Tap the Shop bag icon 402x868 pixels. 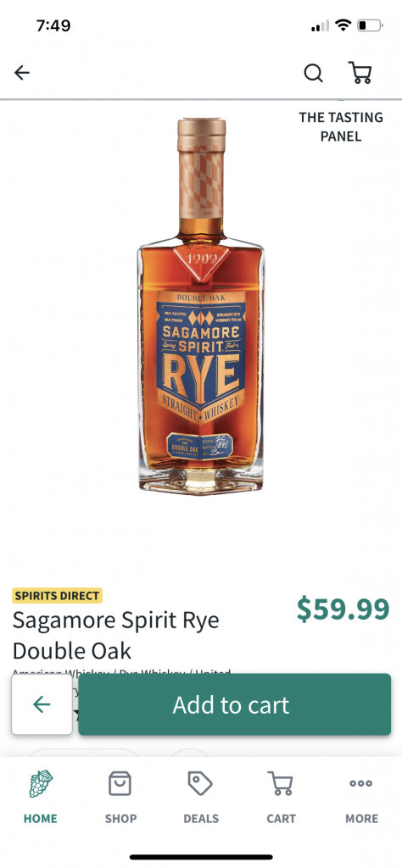click(120, 783)
